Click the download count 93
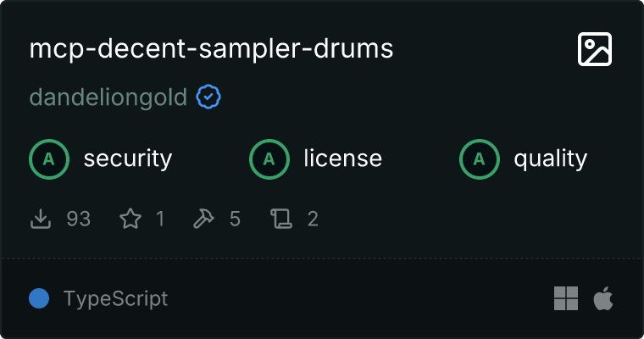 coord(78,220)
